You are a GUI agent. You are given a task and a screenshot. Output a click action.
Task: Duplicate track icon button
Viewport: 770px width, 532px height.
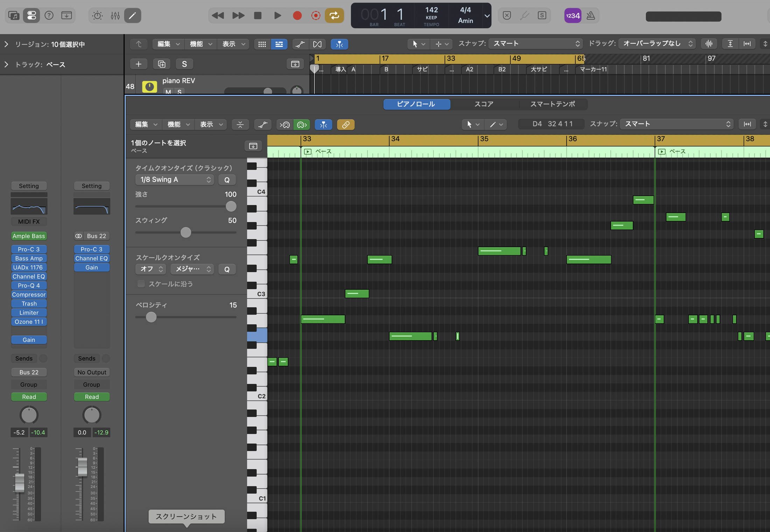tap(161, 64)
